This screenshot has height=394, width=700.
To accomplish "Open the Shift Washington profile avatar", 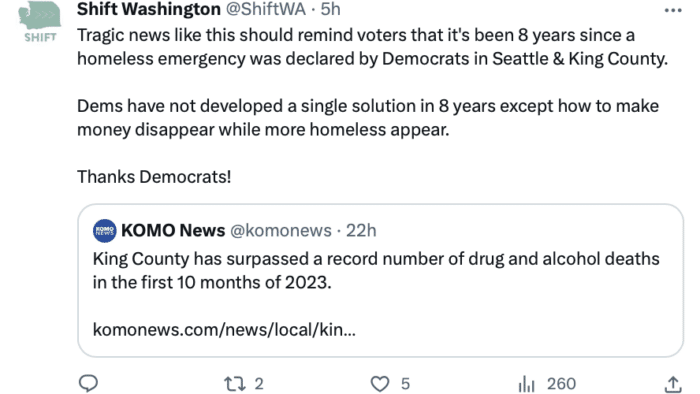I will [40, 21].
